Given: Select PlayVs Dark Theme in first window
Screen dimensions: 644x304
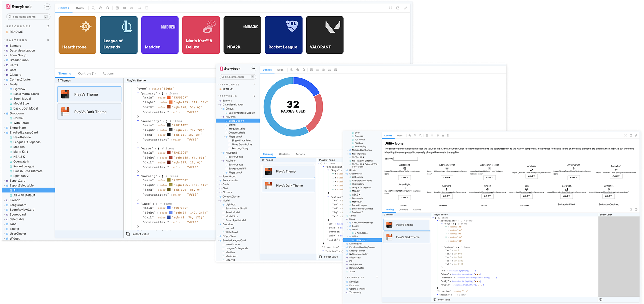Looking at the screenshot, I should [89, 112].
